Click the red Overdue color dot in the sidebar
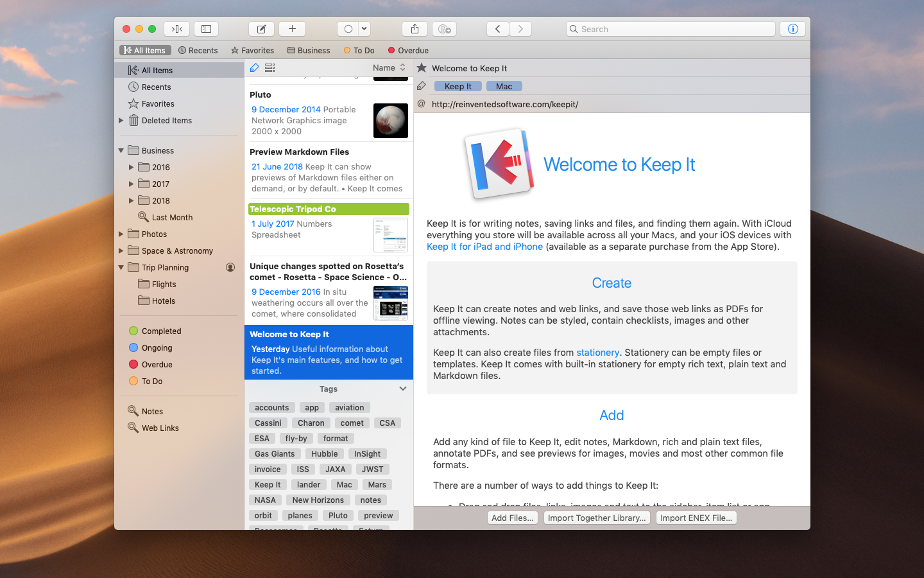Viewport: 924px width, 578px height. tap(133, 364)
